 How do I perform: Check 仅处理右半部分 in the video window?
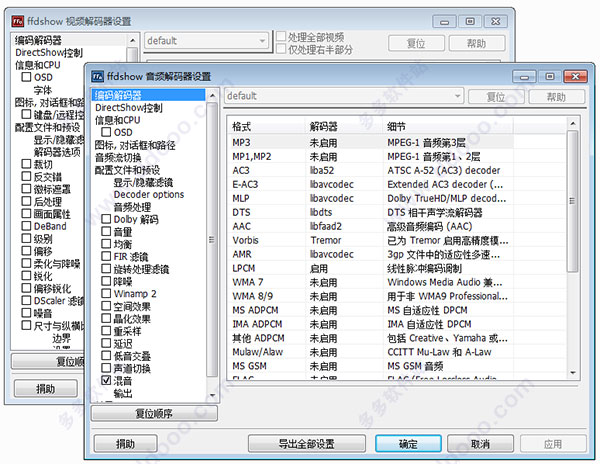[x=281, y=49]
